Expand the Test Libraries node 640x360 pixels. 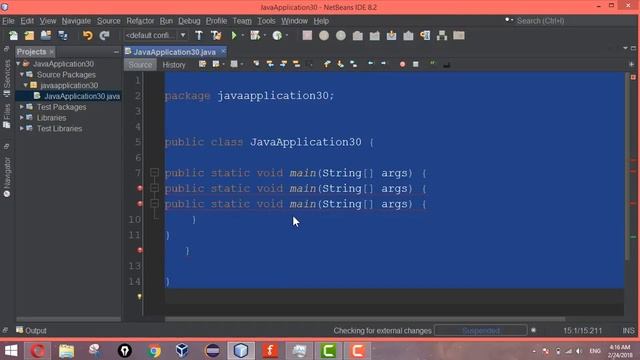point(22,128)
